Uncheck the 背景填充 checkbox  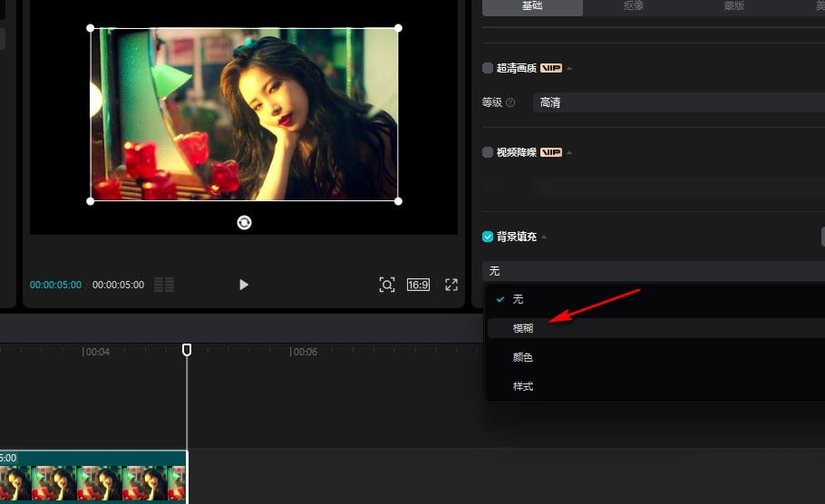point(488,237)
